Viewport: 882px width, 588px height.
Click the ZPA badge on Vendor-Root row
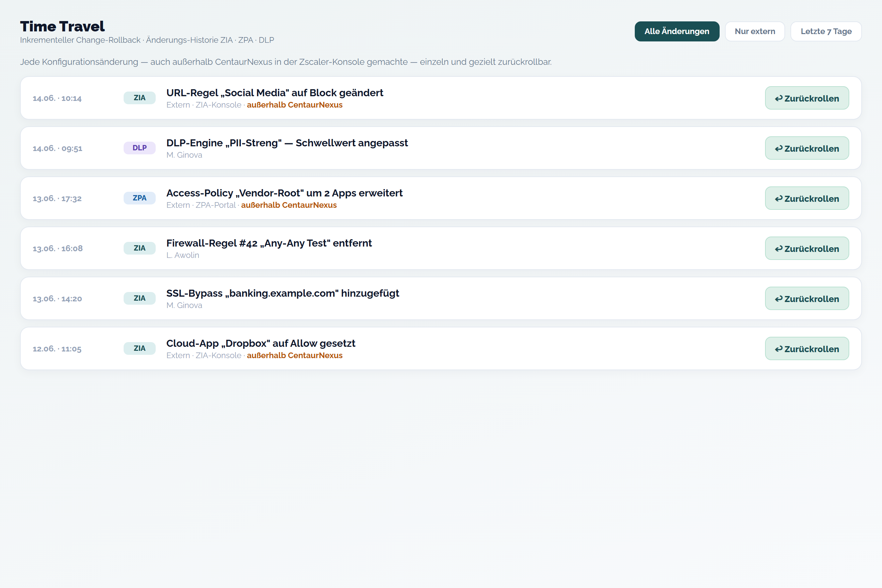(140, 198)
